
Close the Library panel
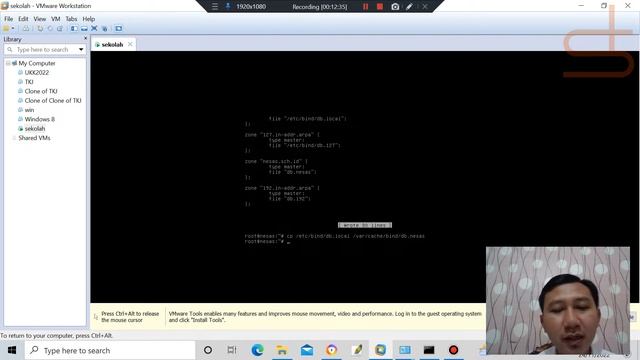tap(85, 38)
